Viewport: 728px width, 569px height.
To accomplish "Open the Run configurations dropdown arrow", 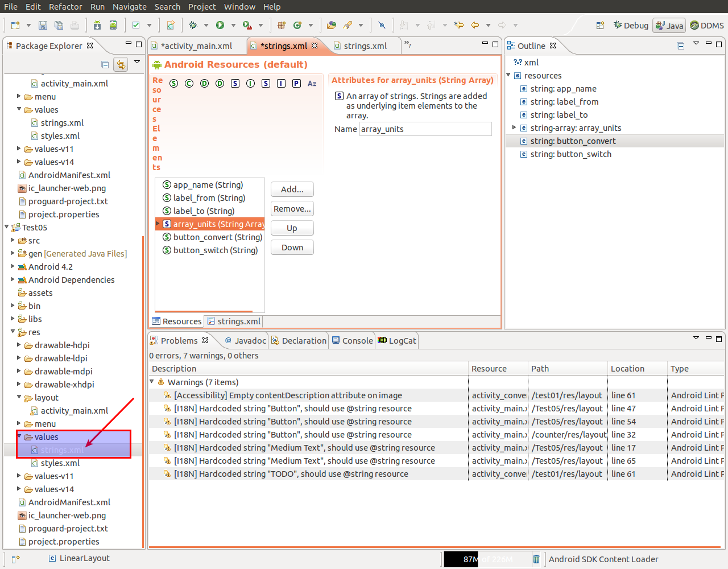I will tap(233, 25).
